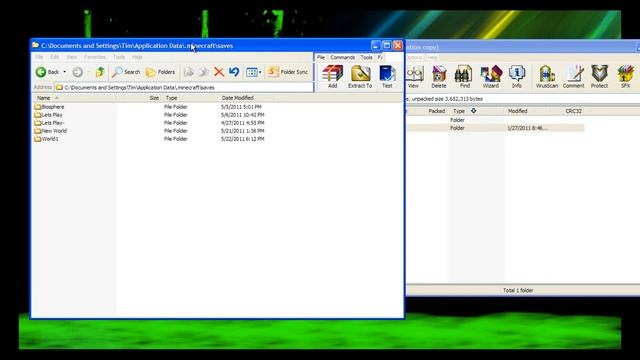This screenshot has height=360, width=640.
Task: Open the Explorer View menu
Action: 71,57
